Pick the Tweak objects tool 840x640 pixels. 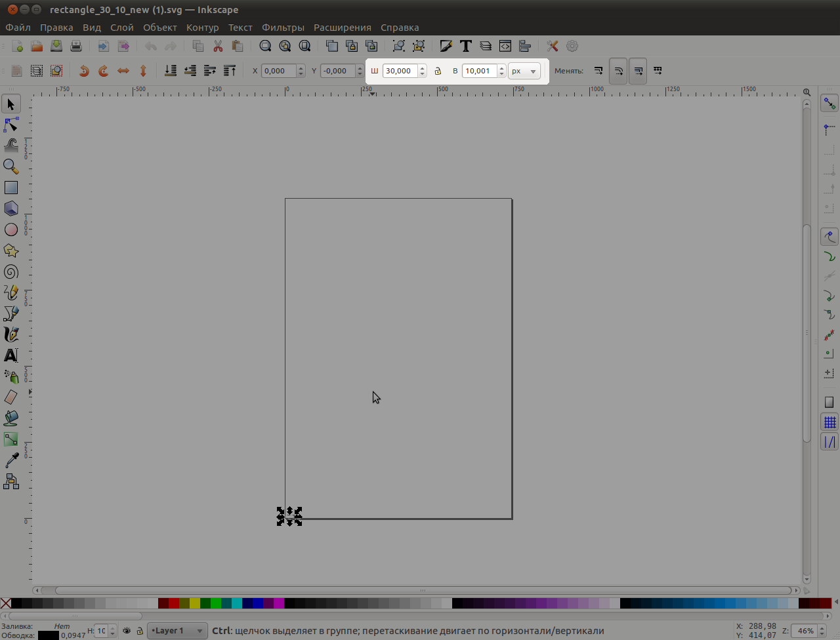coord(11,146)
